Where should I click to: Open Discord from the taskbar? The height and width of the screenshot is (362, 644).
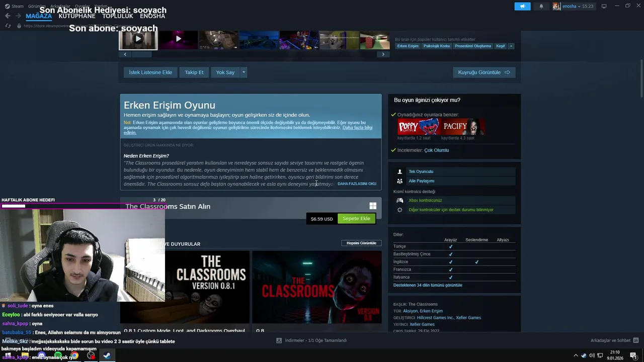pos(42,355)
